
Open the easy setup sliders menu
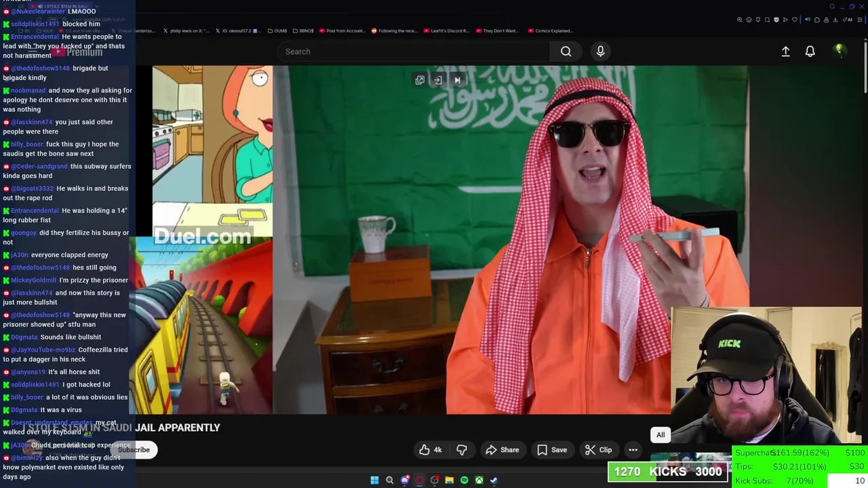click(x=860, y=20)
